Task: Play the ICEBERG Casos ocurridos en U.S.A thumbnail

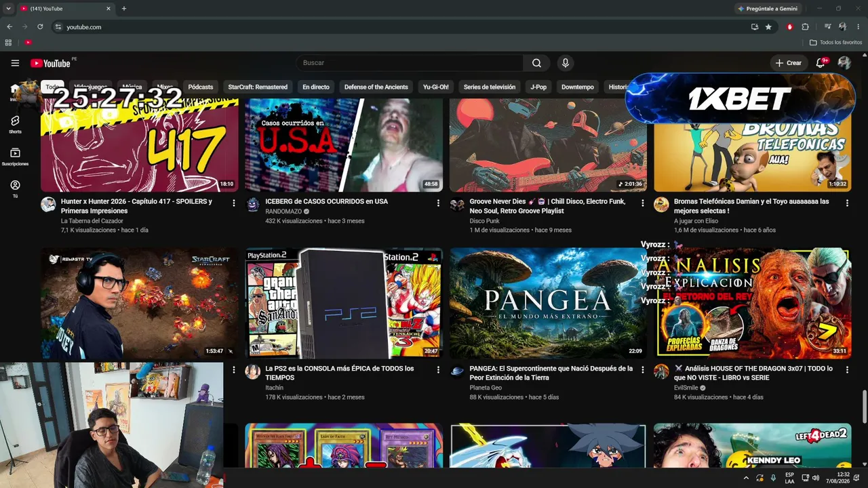Action: 344,145
